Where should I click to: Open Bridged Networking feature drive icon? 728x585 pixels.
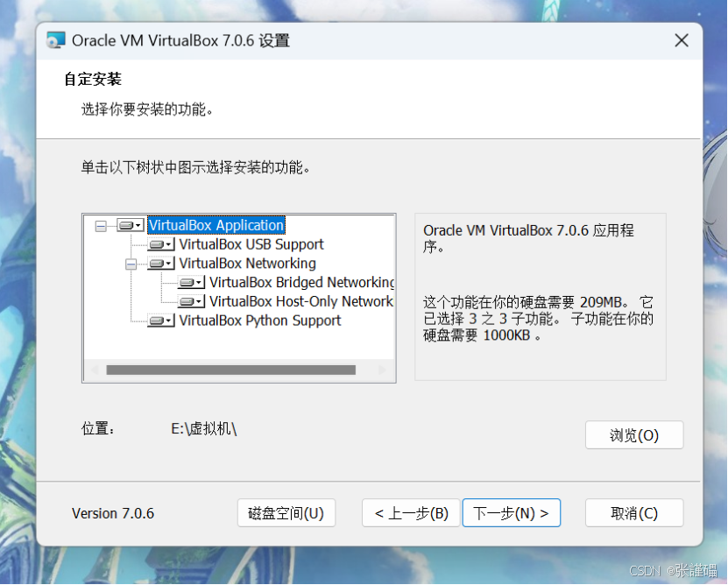[x=191, y=282]
